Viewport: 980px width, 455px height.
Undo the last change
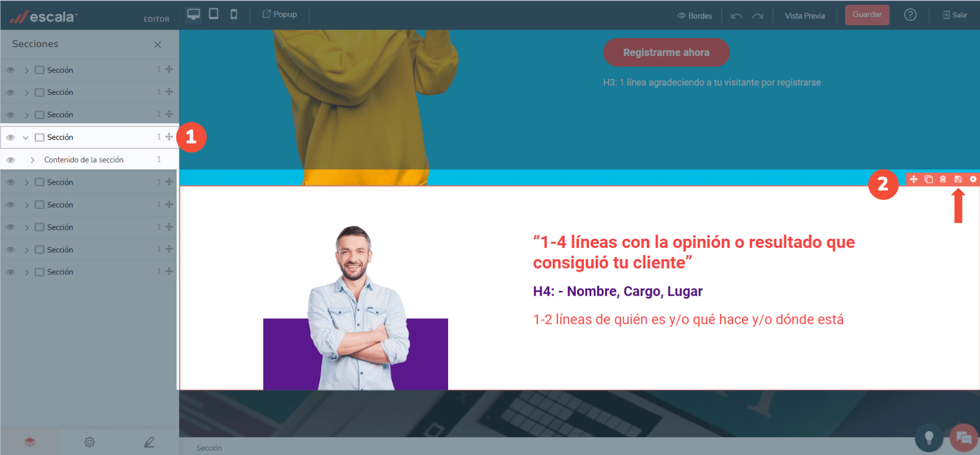tap(737, 16)
